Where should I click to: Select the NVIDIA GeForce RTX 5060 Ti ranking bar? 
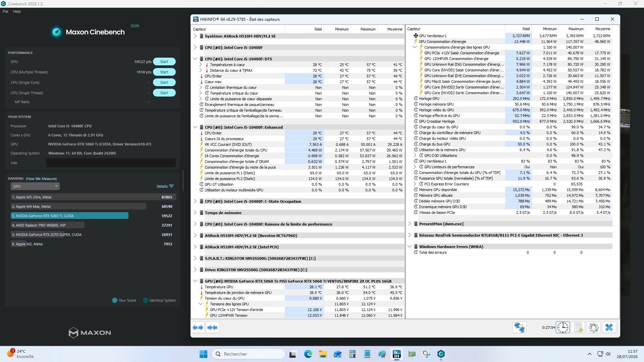69,216
